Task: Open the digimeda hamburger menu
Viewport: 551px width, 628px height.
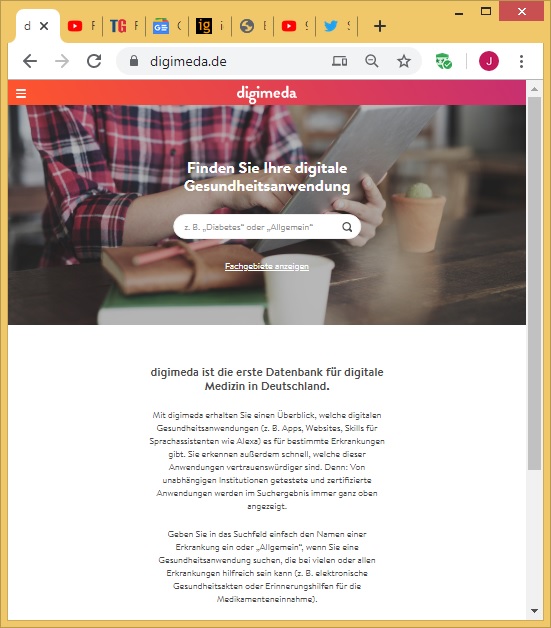Action: pyautogui.click(x=21, y=93)
